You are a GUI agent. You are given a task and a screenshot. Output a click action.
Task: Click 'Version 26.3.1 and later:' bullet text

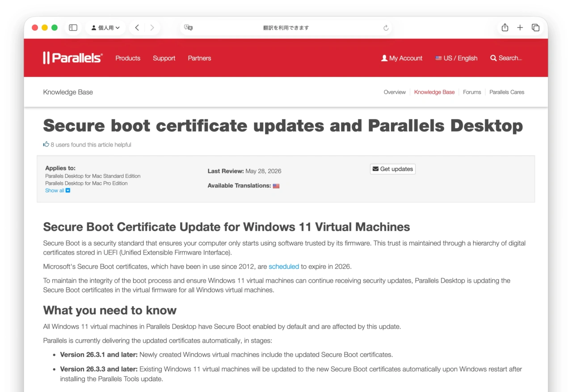99,355
